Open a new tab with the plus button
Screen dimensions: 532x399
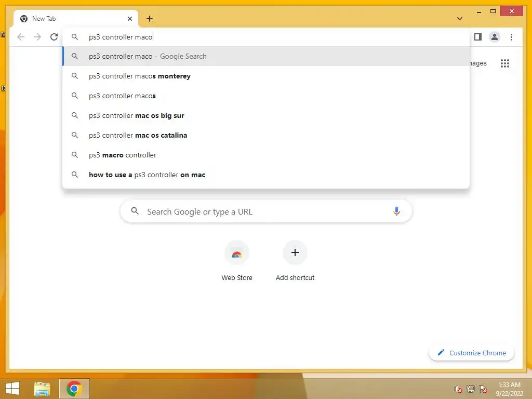tap(150, 19)
